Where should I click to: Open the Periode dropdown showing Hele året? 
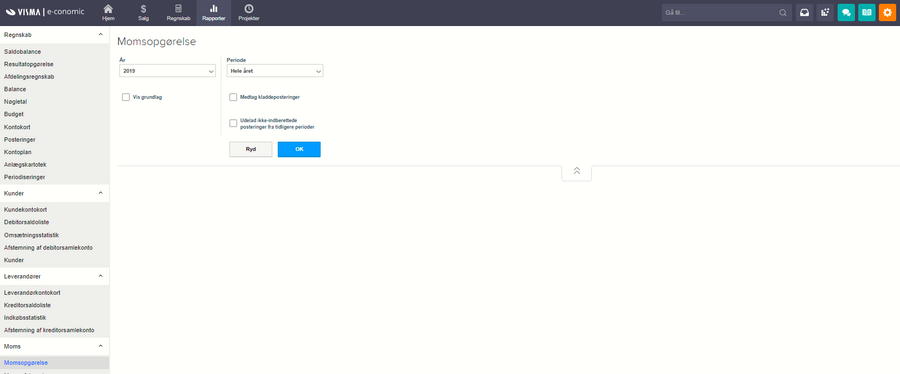click(275, 71)
